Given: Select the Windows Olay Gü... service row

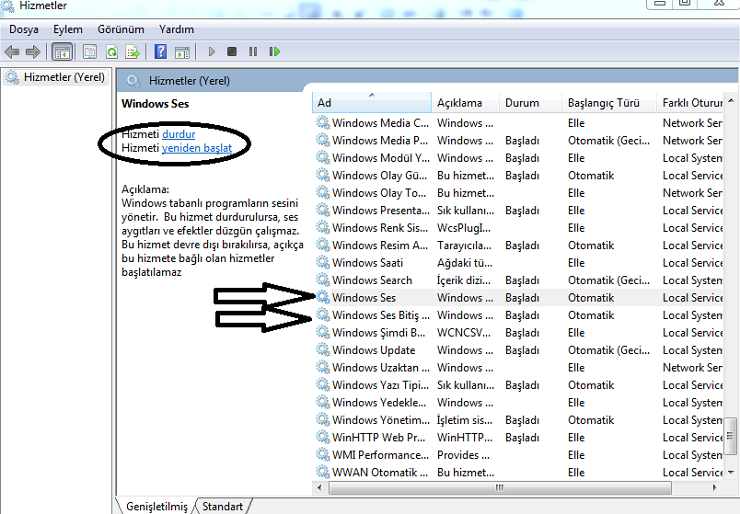Looking at the screenshot, I should click(x=518, y=175).
